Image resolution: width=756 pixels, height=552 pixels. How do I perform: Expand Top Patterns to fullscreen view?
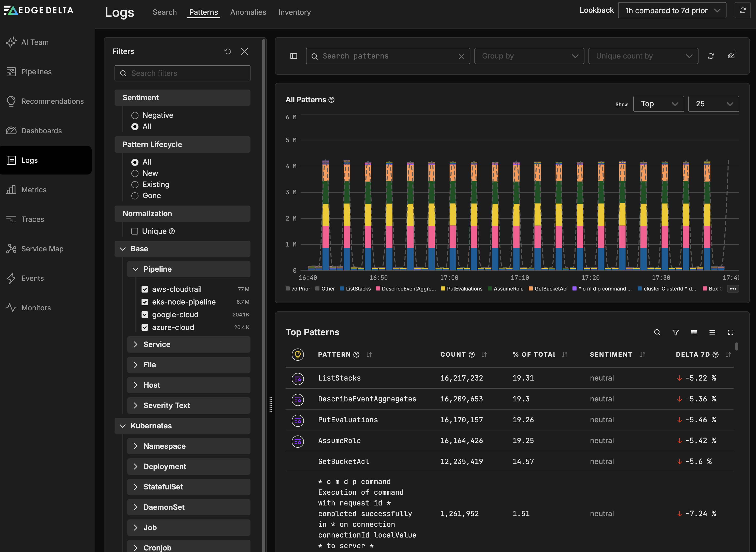click(731, 332)
